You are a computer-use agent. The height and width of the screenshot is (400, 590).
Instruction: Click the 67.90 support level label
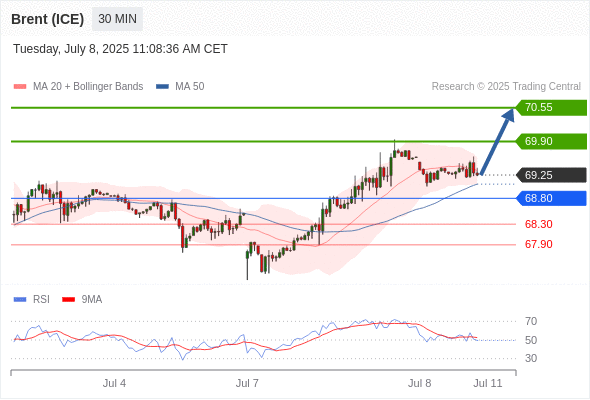pos(538,244)
